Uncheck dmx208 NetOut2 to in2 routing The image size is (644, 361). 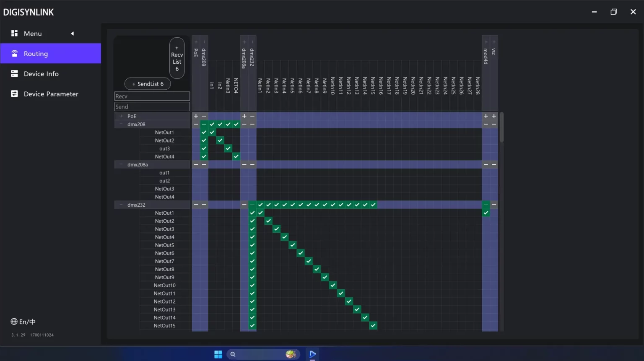pyautogui.click(x=220, y=140)
